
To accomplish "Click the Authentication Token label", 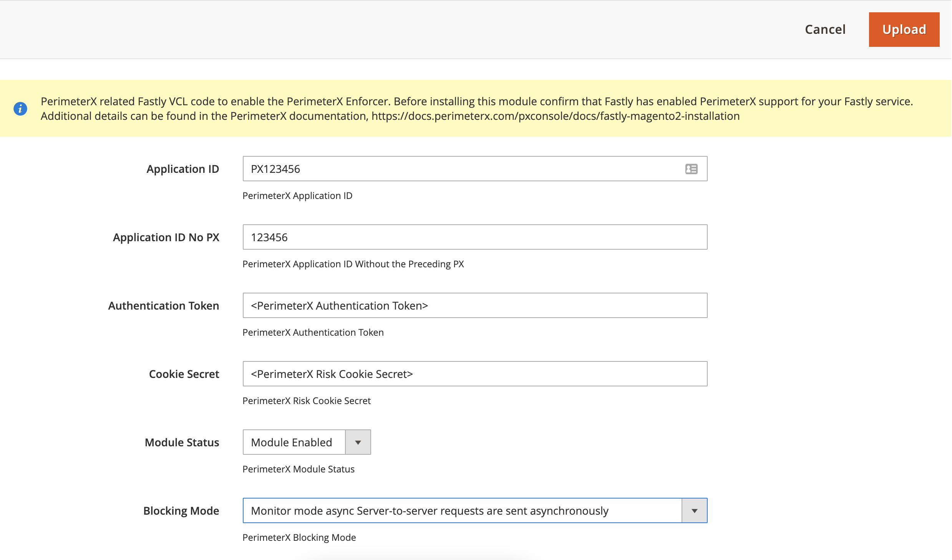I will (x=163, y=306).
